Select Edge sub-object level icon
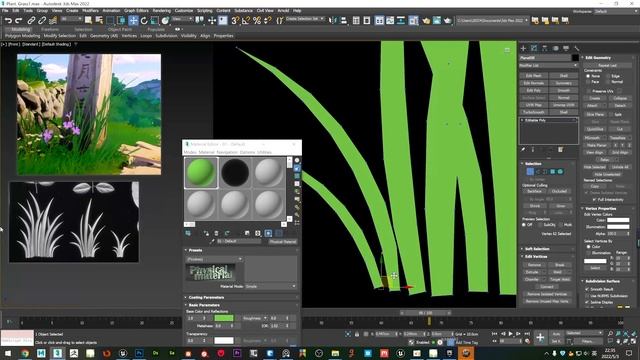The height and width of the screenshot is (360, 640). pos(538,172)
